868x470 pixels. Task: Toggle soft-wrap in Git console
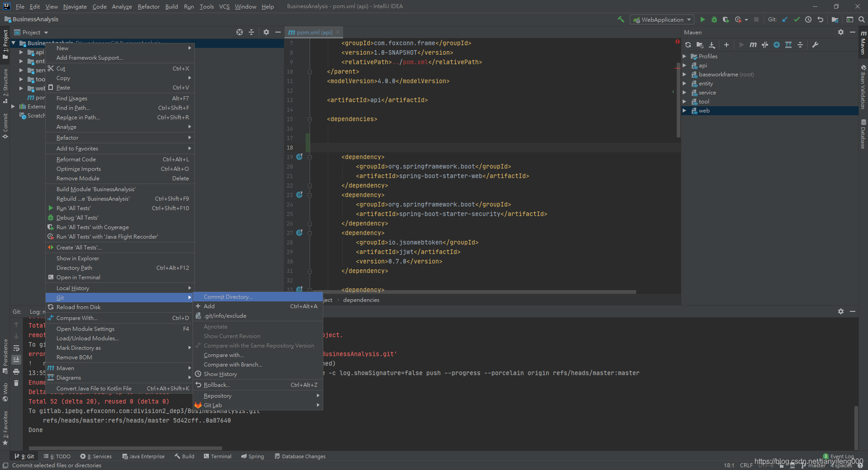click(16, 348)
